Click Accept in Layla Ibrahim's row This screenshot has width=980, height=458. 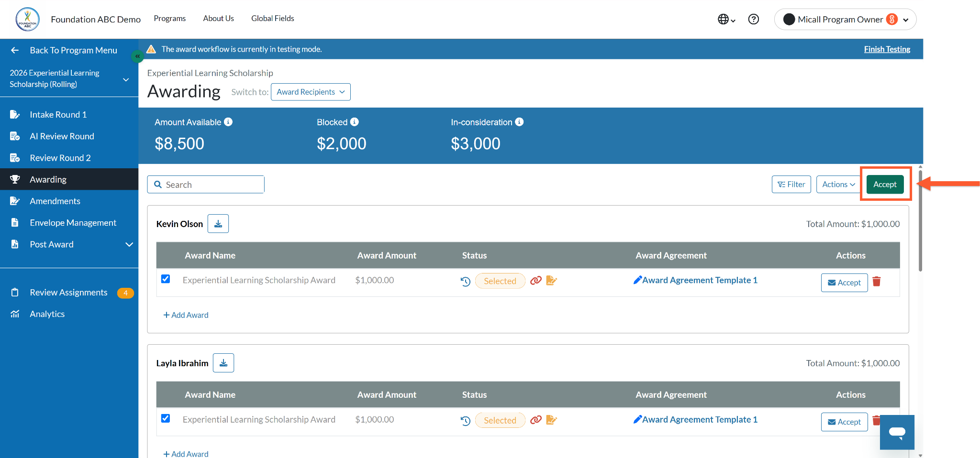click(x=845, y=422)
